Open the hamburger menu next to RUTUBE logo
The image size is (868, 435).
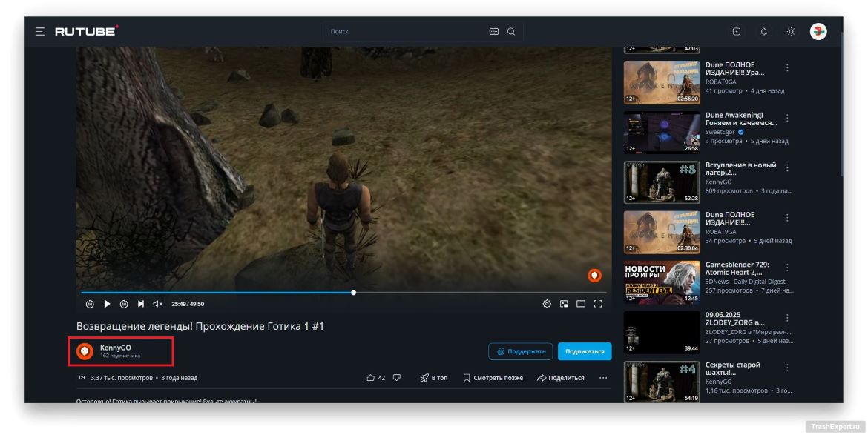tap(40, 31)
